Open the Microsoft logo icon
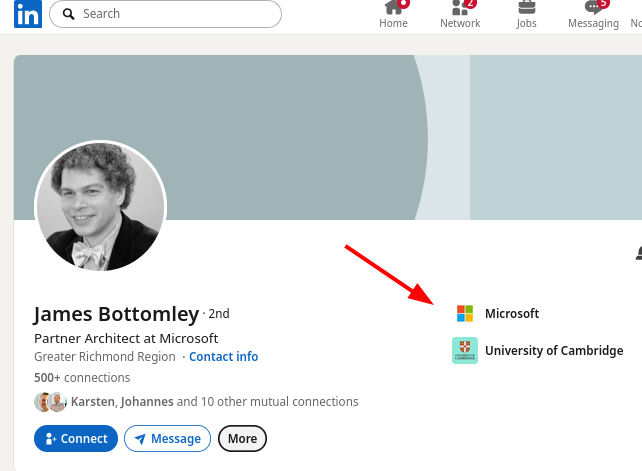 pos(465,313)
